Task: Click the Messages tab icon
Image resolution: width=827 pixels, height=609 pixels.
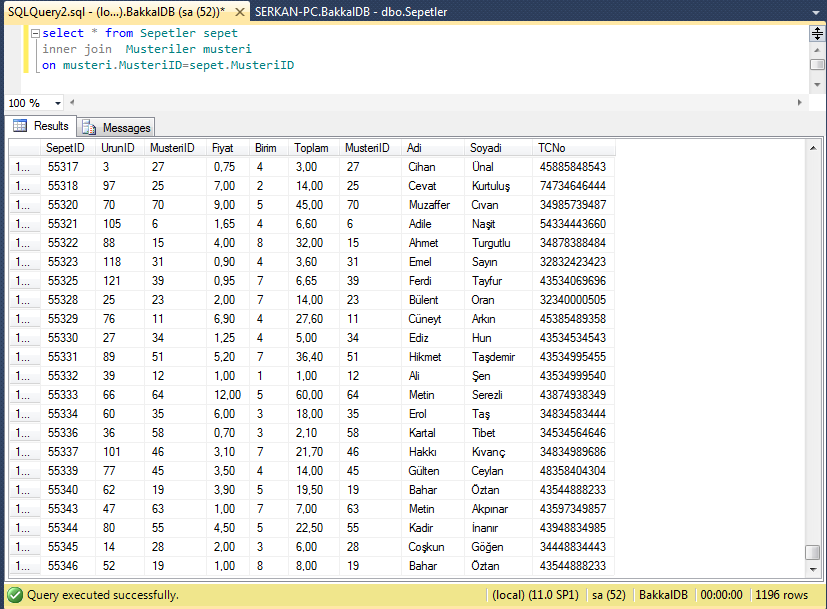Action: click(x=89, y=128)
